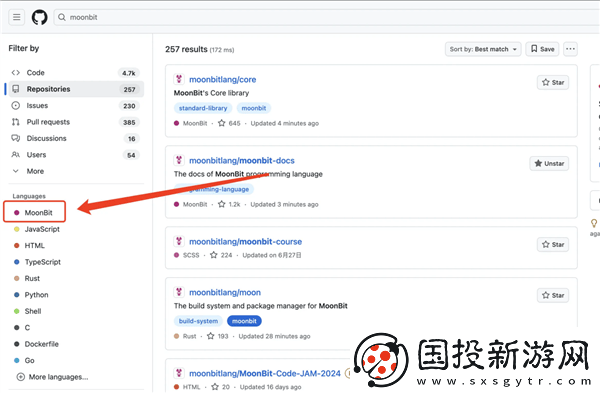Open Sort by Best match dropdown

click(483, 49)
